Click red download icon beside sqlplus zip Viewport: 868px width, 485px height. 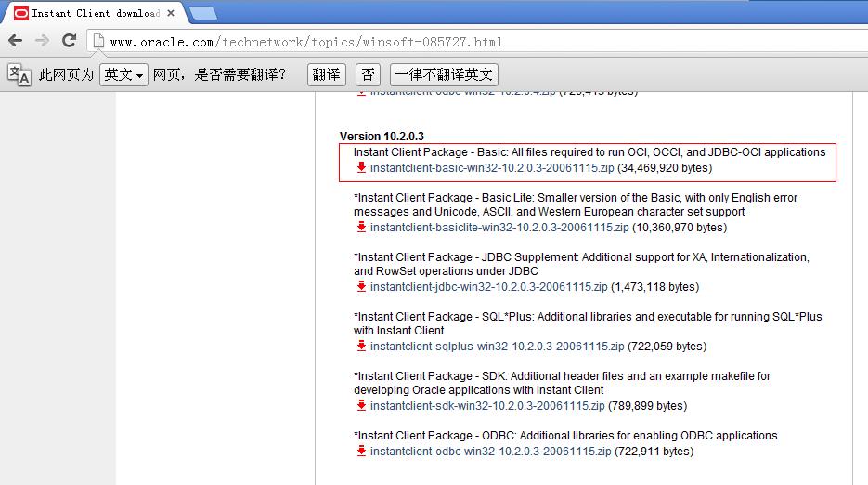361,346
